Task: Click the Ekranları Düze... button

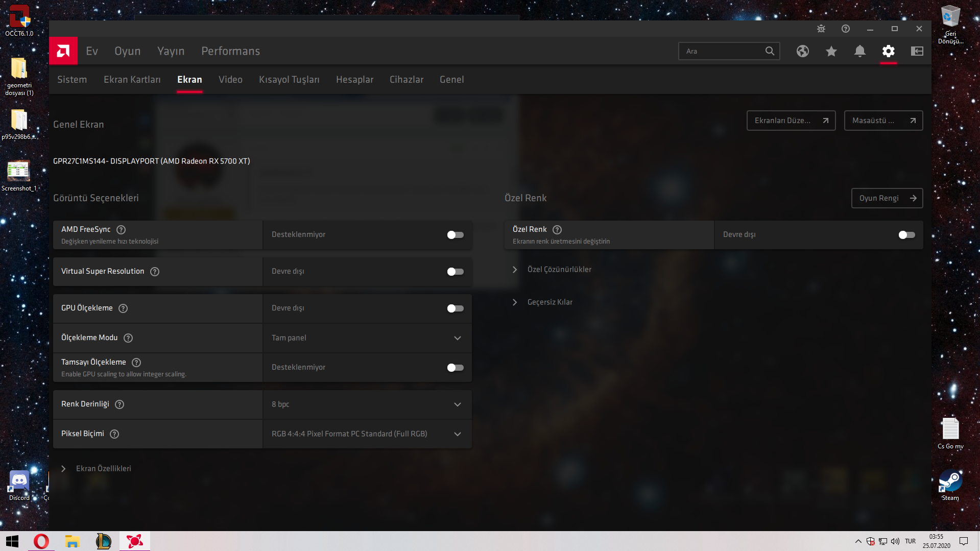Action: [x=791, y=121]
